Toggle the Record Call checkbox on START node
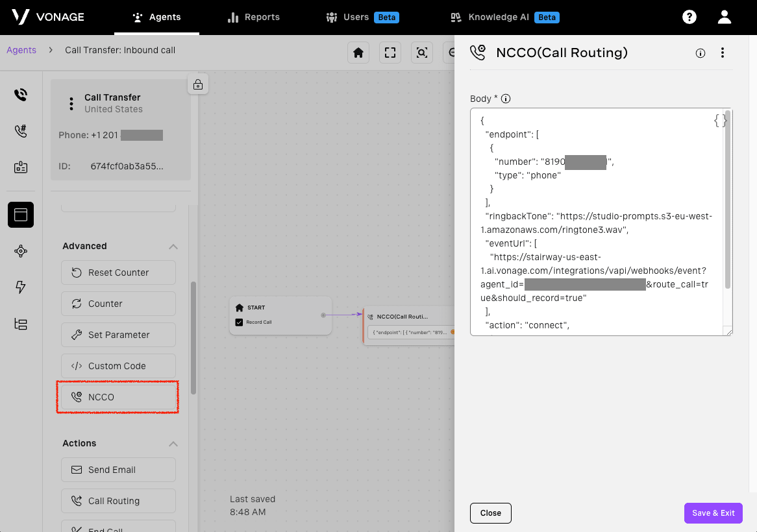Viewport: 757px width, 532px height. coord(240,322)
